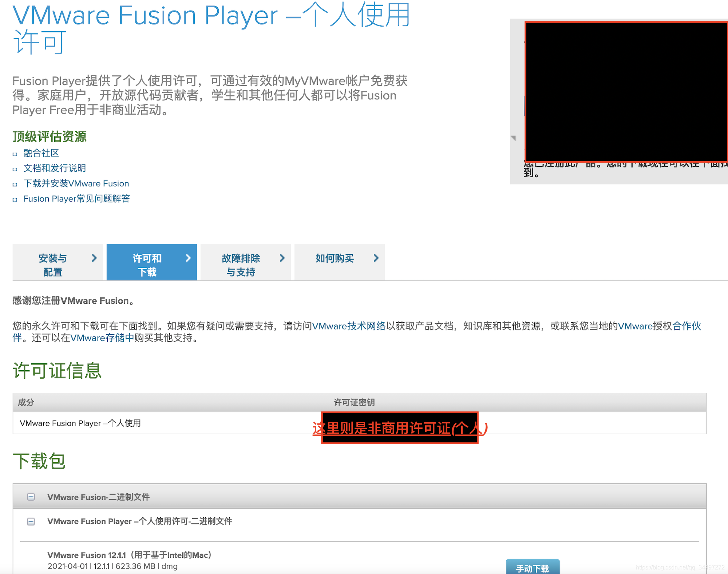Image resolution: width=728 pixels, height=574 pixels.
Task: Click the 合作伙伴 link
Action: 686,326
